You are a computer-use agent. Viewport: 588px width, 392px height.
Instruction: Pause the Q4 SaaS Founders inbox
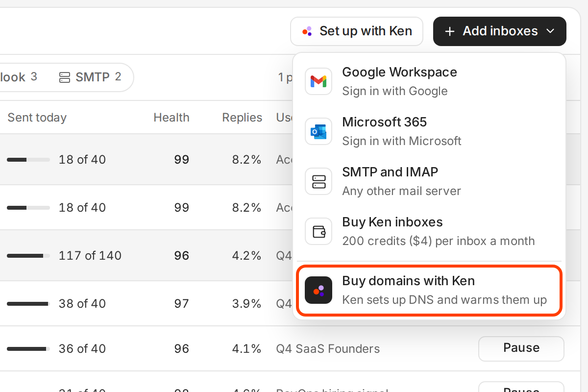[521, 348]
